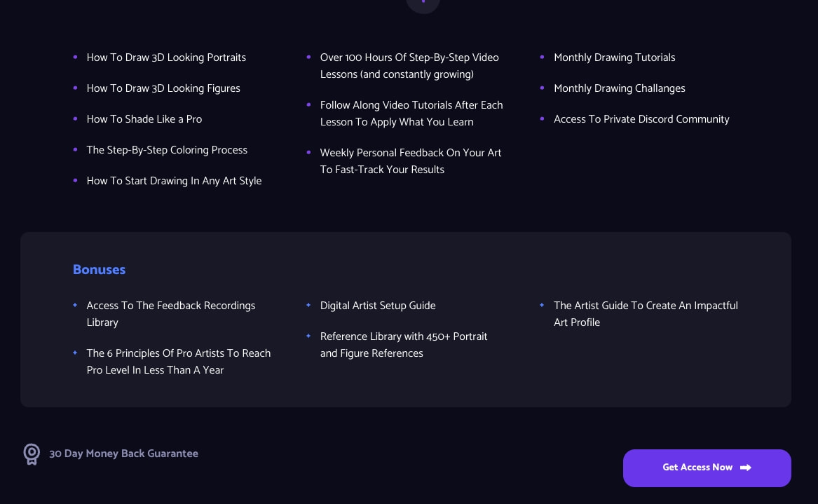
Task: Click the arrow icon in Get Access Now
Action: click(x=746, y=468)
